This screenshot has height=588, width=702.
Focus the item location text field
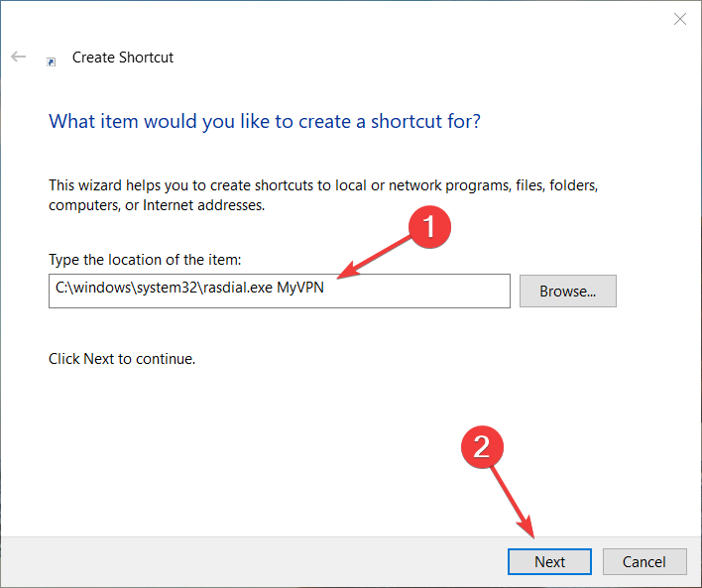(280, 292)
